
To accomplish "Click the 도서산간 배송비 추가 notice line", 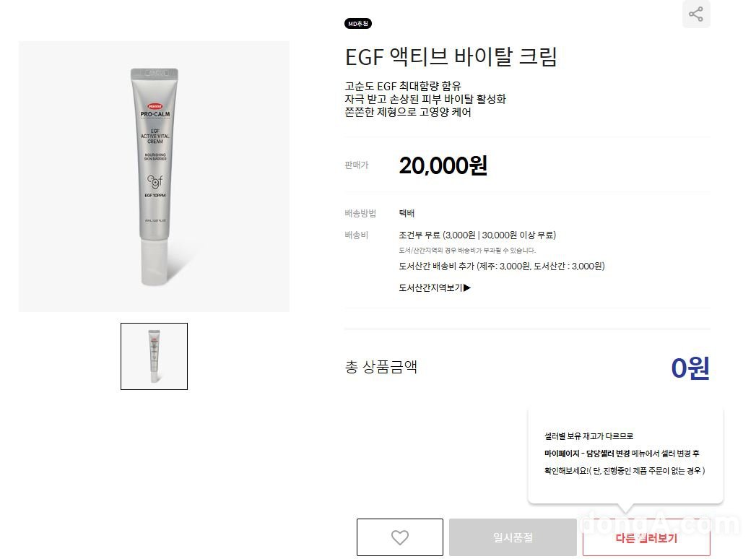I will point(501,266).
